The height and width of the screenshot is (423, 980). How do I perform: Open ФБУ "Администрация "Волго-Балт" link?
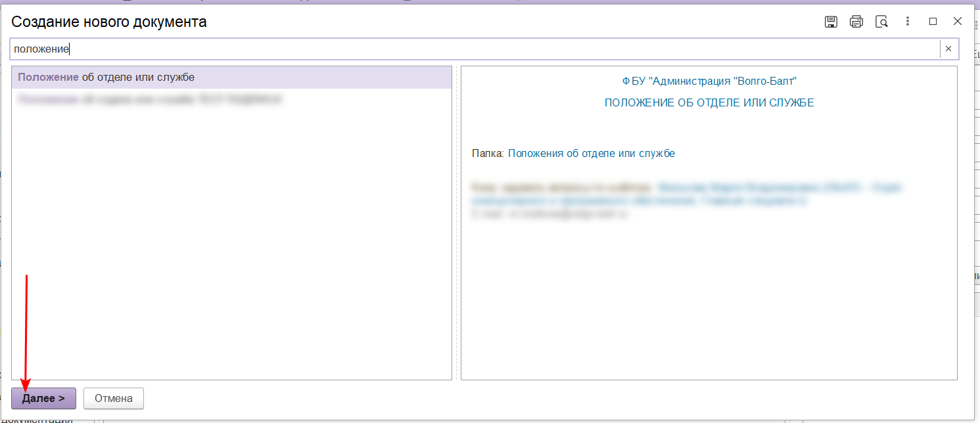709,81
